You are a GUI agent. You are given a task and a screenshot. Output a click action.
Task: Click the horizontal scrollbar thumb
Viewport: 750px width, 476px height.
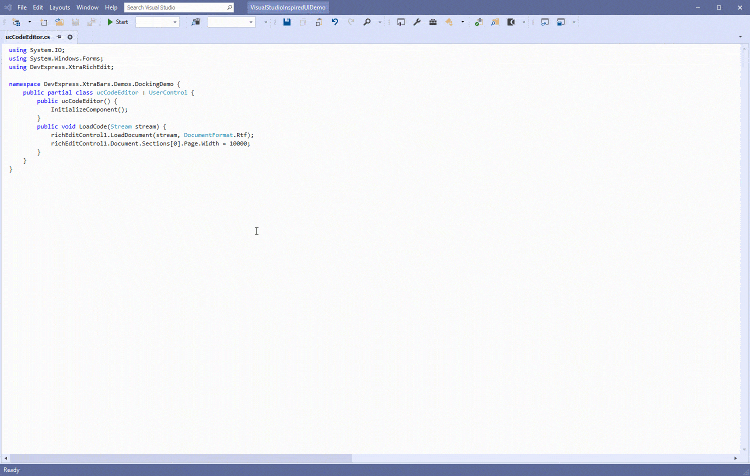(x=180, y=458)
